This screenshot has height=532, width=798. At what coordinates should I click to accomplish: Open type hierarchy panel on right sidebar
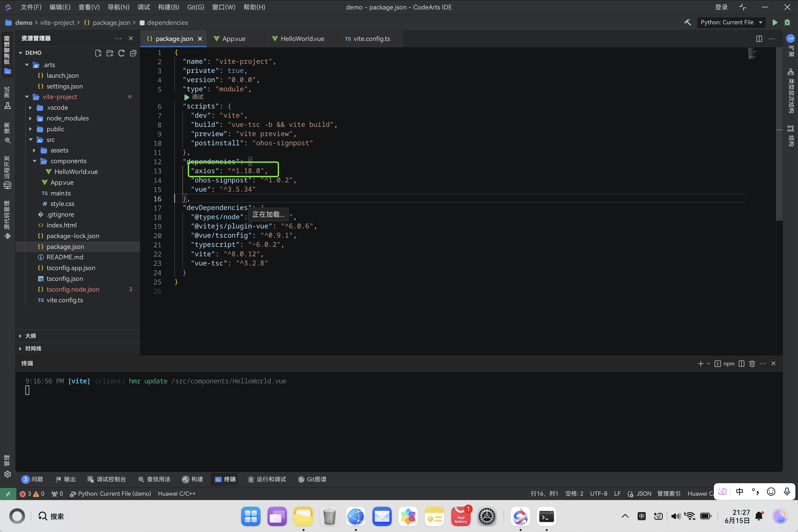791,91
